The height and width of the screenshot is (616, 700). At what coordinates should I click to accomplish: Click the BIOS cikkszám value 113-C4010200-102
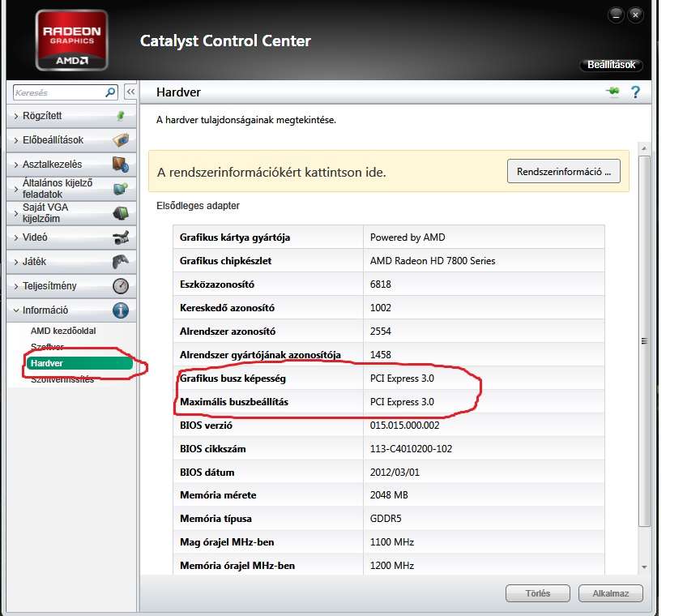click(x=411, y=448)
